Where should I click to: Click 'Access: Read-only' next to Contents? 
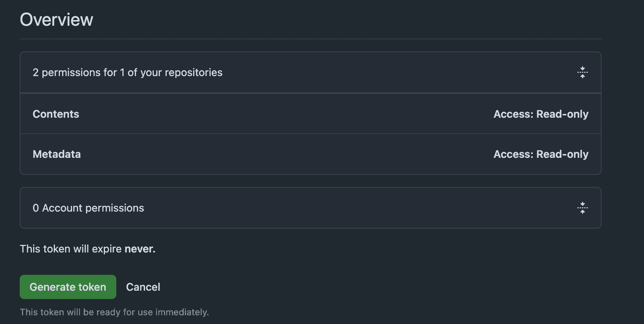(x=541, y=114)
